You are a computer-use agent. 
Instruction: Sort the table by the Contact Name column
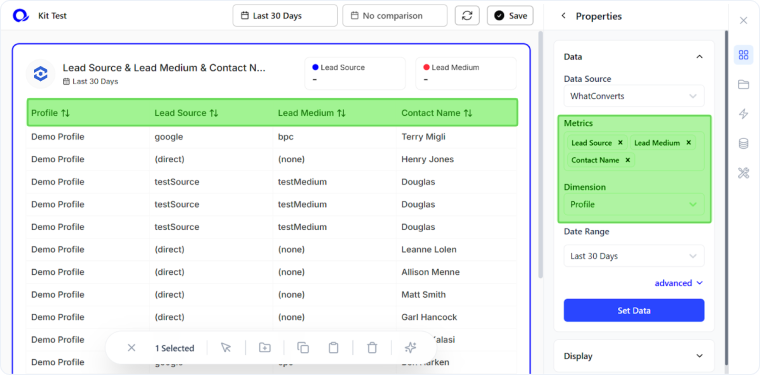tap(467, 113)
